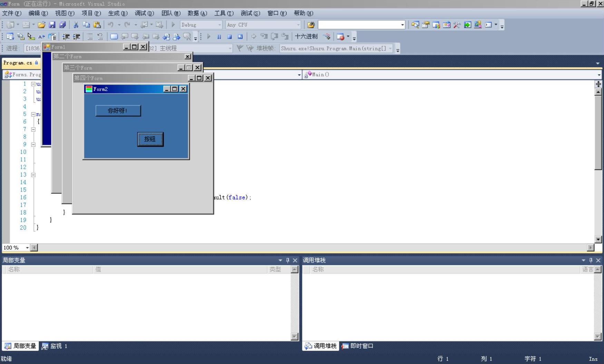Click the Paste clipboard icon

(97, 25)
